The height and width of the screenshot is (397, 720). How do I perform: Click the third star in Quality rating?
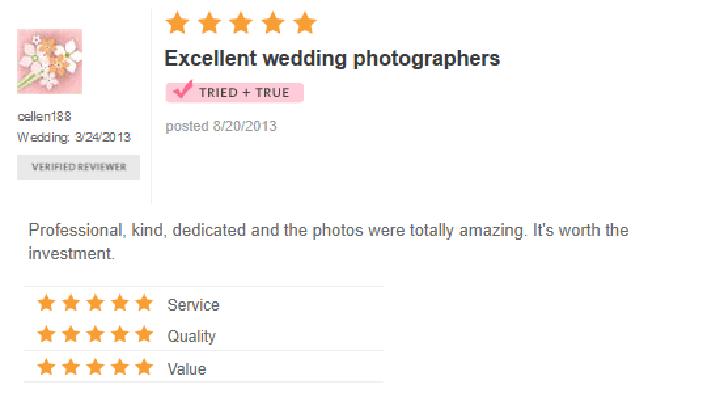pyautogui.click(x=96, y=334)
